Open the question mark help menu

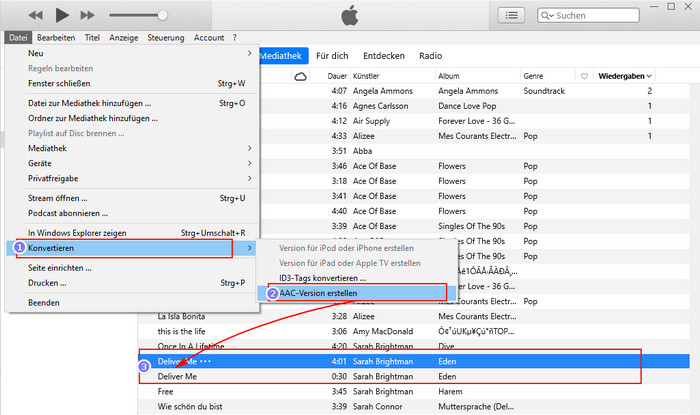coord(235,37)
